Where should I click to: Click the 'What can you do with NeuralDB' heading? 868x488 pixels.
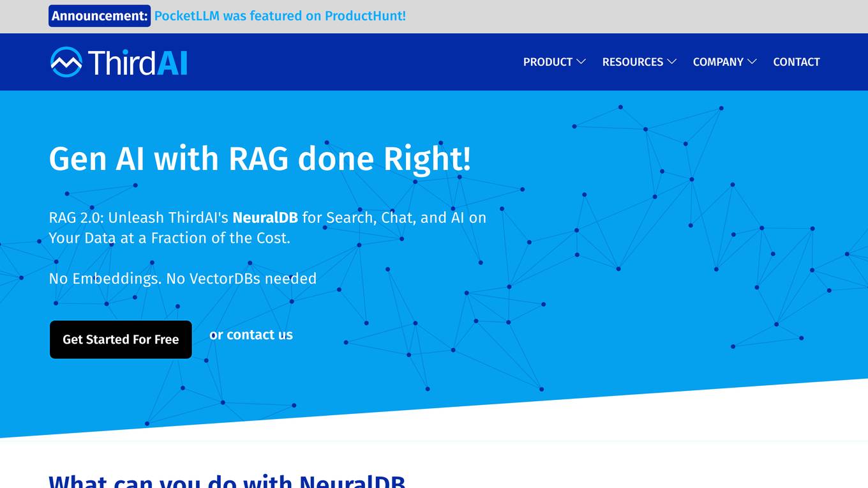pos(227,480)
